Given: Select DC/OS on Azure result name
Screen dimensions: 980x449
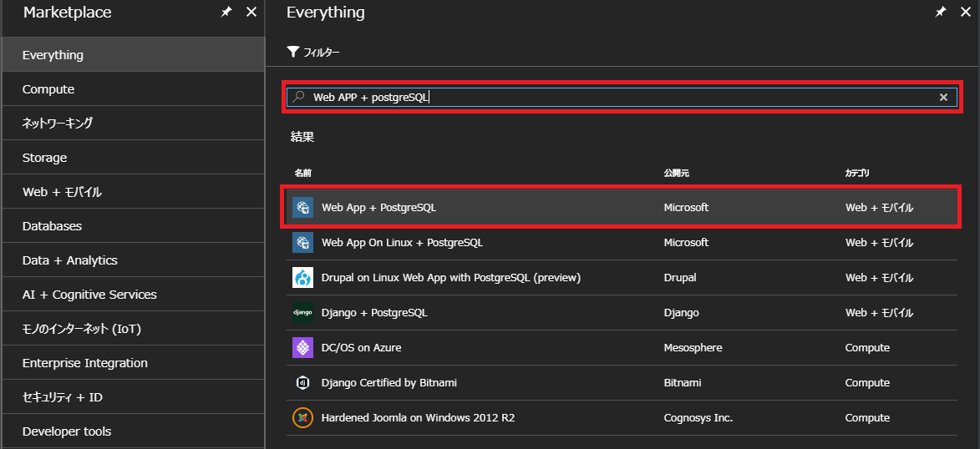Looking at the screenshot, I should click(x=361, y=347).
